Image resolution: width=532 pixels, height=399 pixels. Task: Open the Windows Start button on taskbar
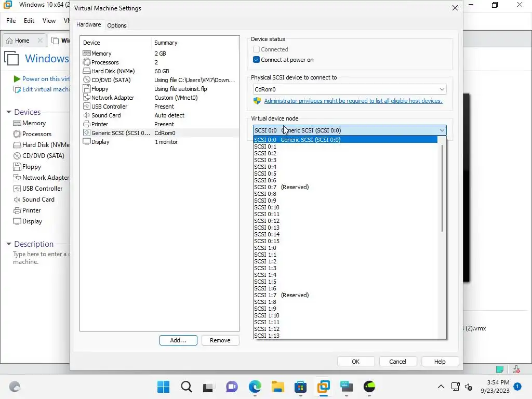pyautogui.click(x=163, y=387)
